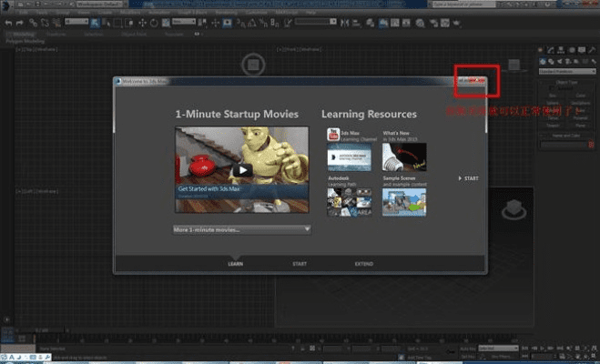Switch to the START tab at the bottom
The image size is (600, 364).
click(x=299, y=264)
